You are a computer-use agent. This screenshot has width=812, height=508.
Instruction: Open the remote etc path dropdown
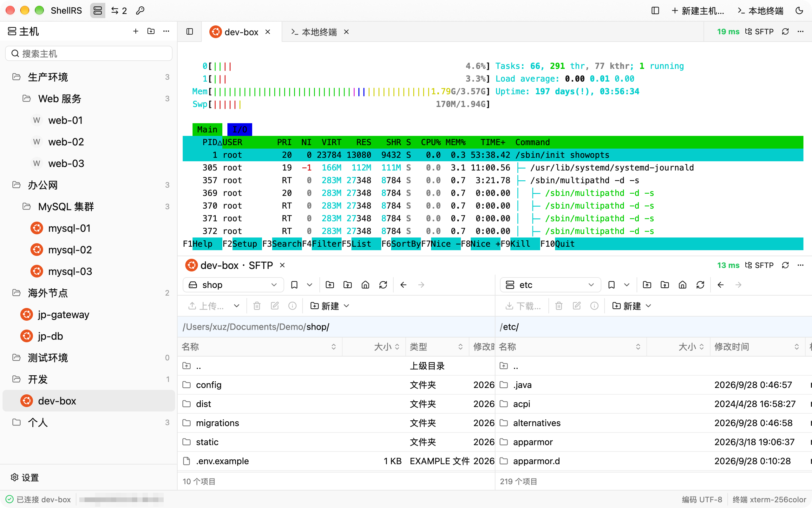coord(550,285)
